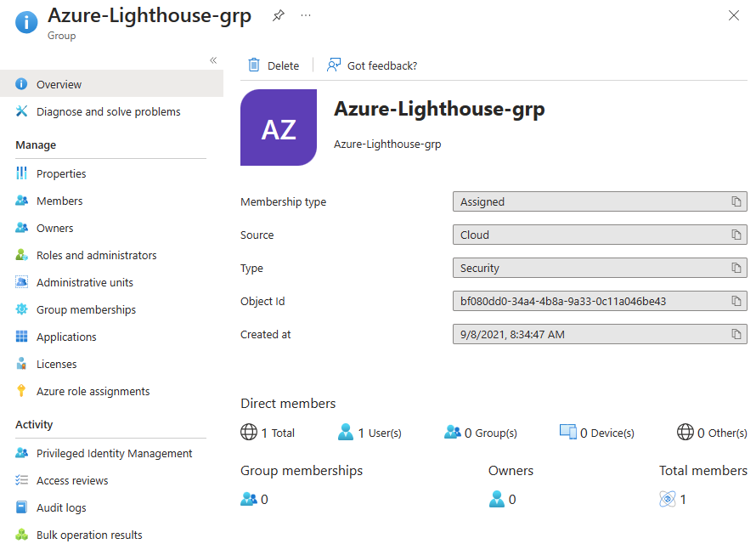This screenshot has width=756, height=555.
Task: Click the Source field showing Cloud
Action: 600,235
